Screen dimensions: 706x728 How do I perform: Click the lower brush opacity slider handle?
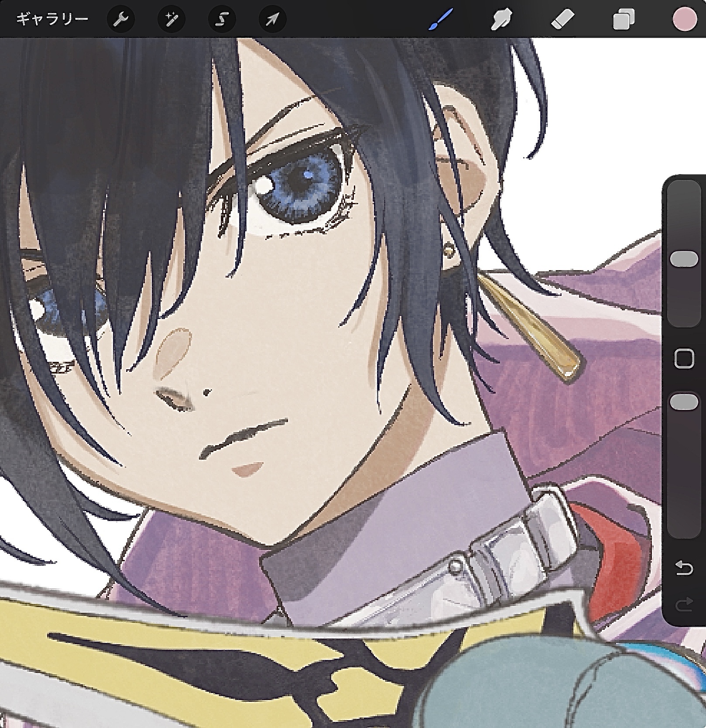click(684, 402)
